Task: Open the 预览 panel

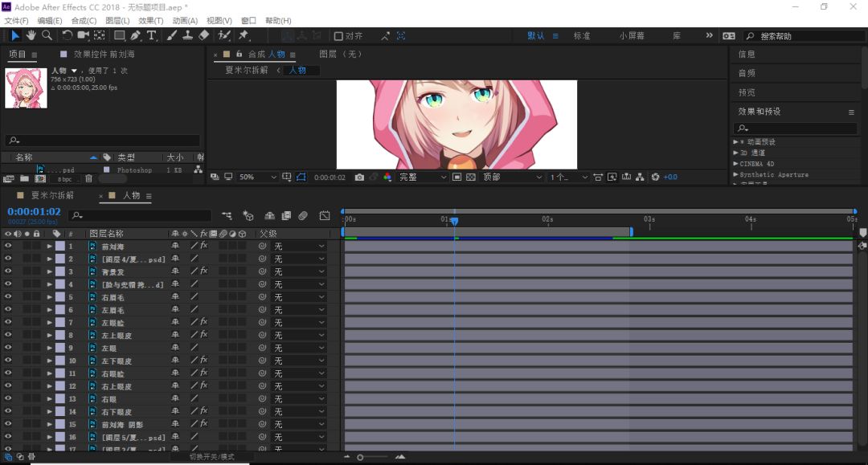Action: 747,92
